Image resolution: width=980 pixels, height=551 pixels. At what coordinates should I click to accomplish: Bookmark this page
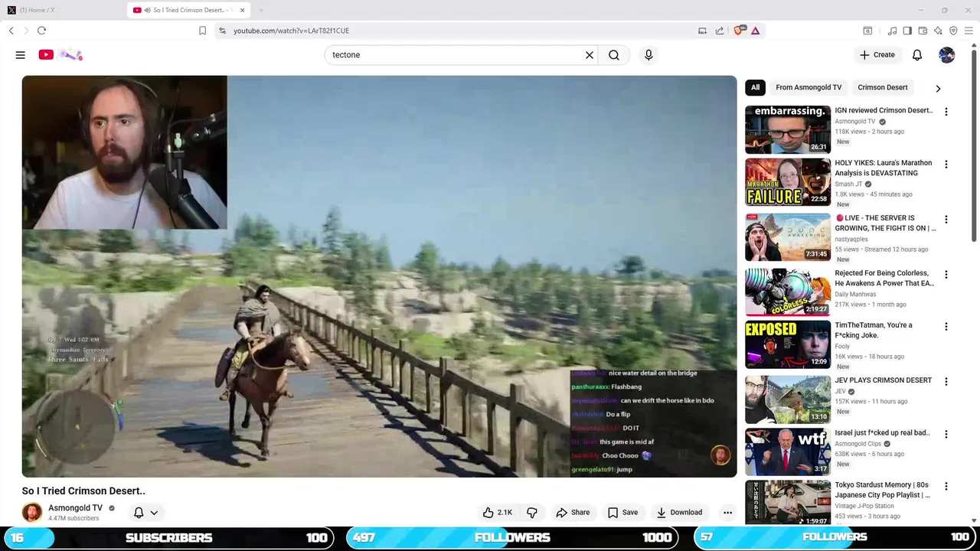202,31
